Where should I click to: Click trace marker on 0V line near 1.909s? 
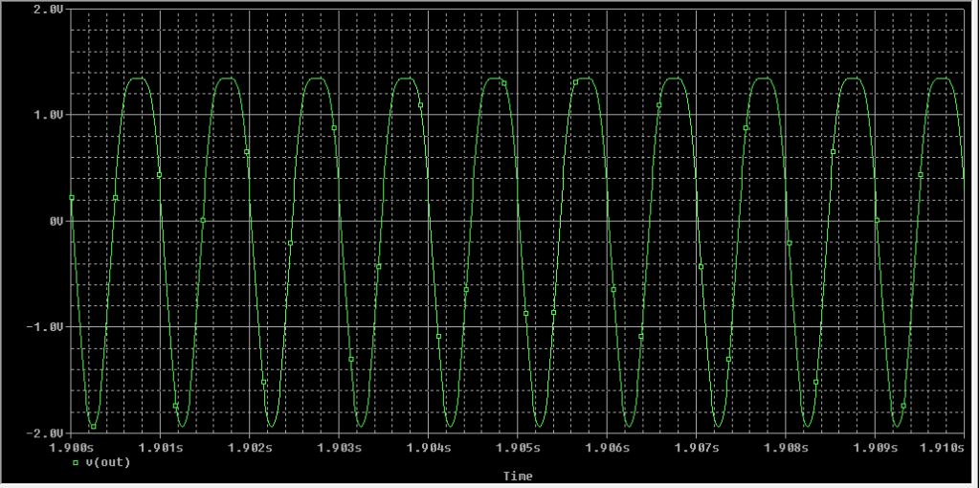(877, 220)
